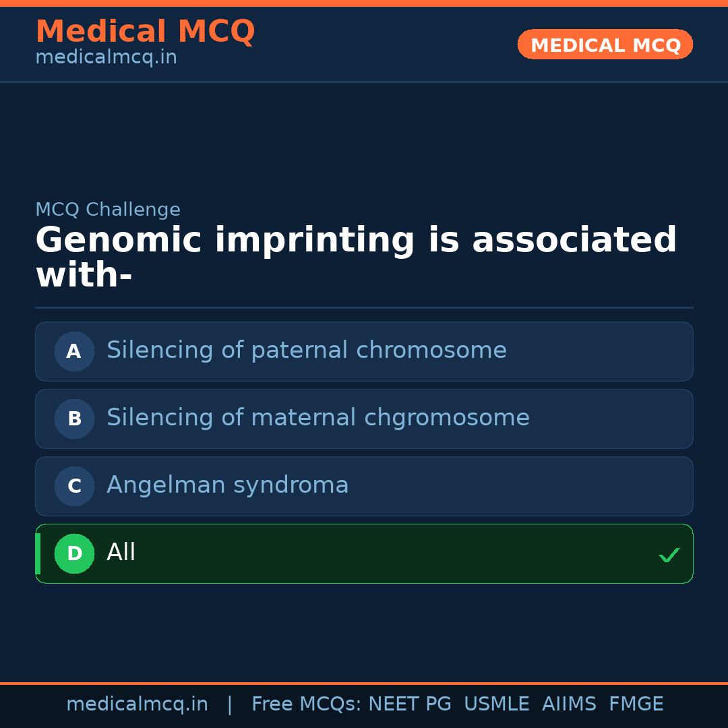Pick the 'All' answer text

(x=121, y=553)
